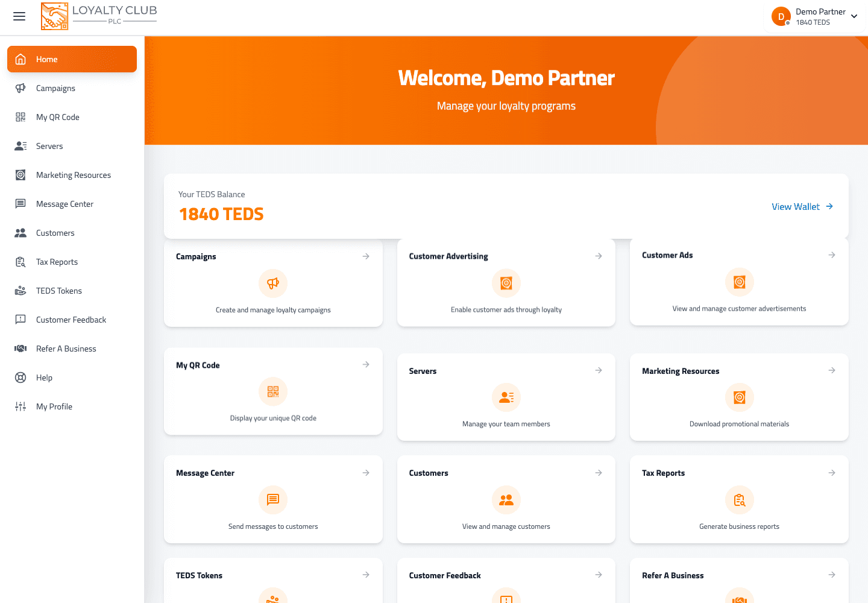Open My Profile sidebar label
868x603 pixels.
[54, 406]
